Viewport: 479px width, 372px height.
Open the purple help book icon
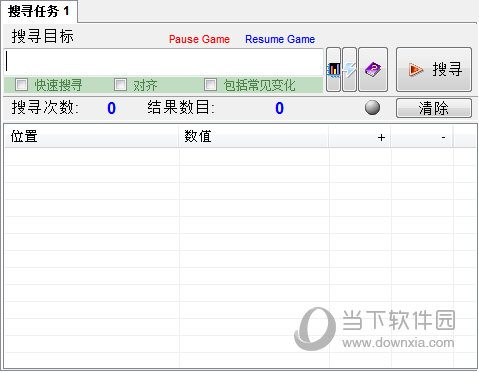pyautogui.click(x=373, y=69)
